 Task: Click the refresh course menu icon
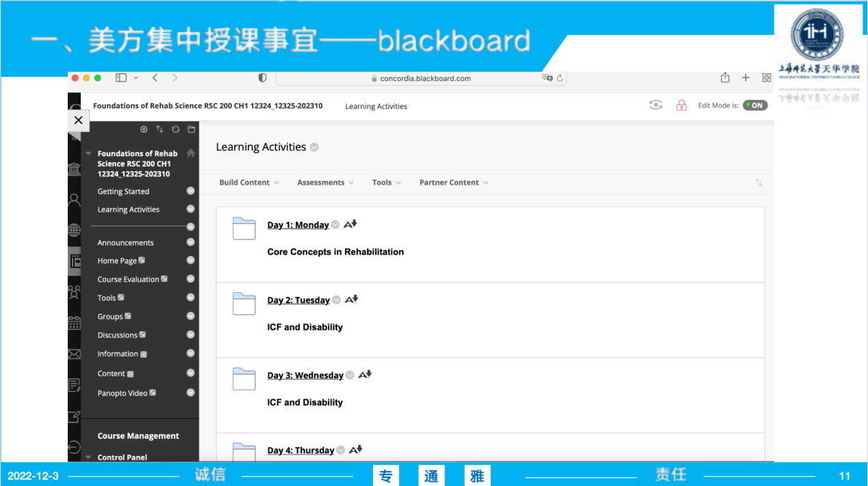coord(175,129)
